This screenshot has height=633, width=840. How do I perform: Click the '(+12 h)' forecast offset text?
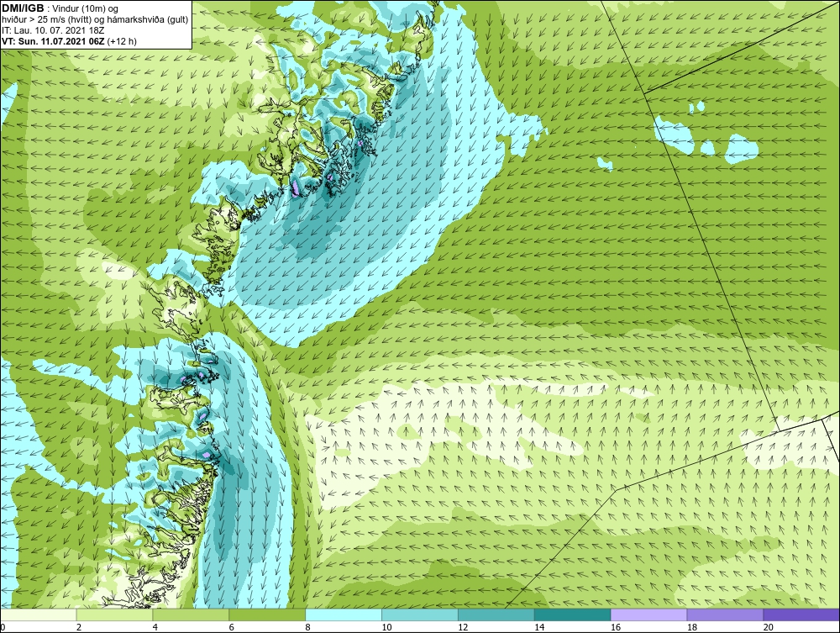click(x=122, y=41)
